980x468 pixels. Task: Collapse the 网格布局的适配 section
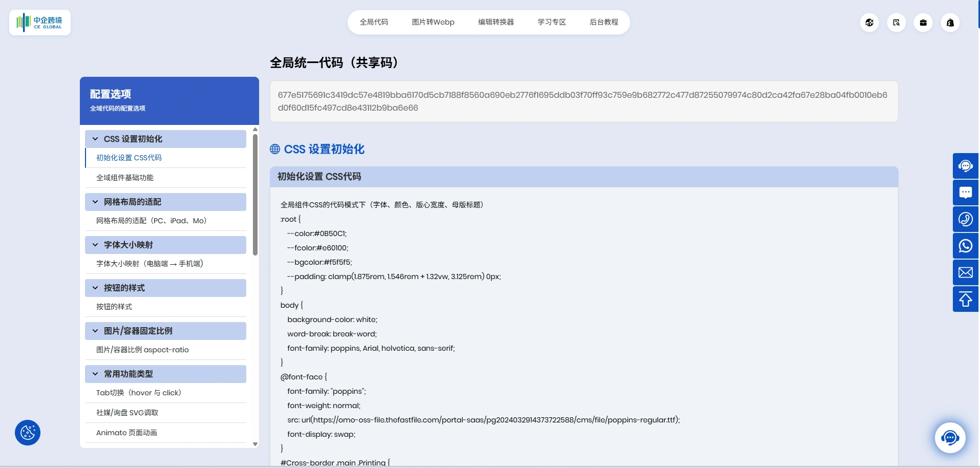[x=95, y=202]
